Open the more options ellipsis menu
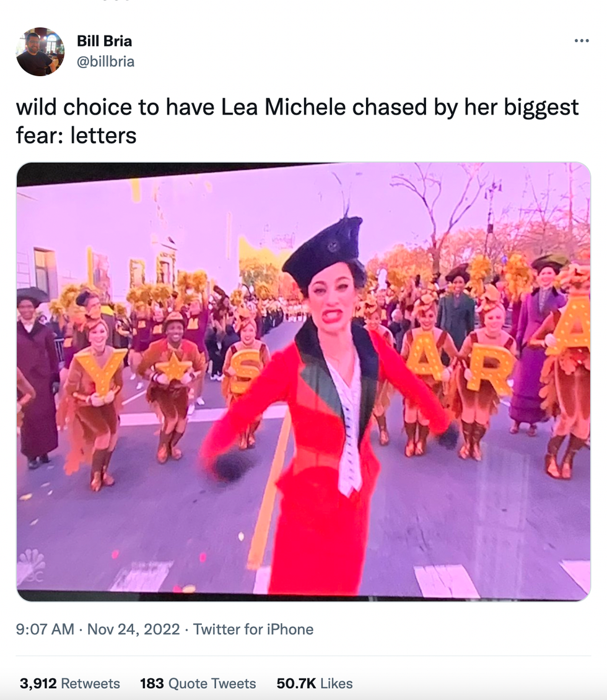 pos(581,41)
